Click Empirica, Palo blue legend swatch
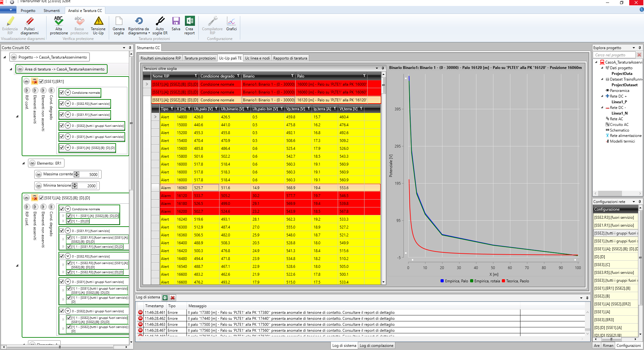This screenshot has width=644, height=350. (442, 281)
